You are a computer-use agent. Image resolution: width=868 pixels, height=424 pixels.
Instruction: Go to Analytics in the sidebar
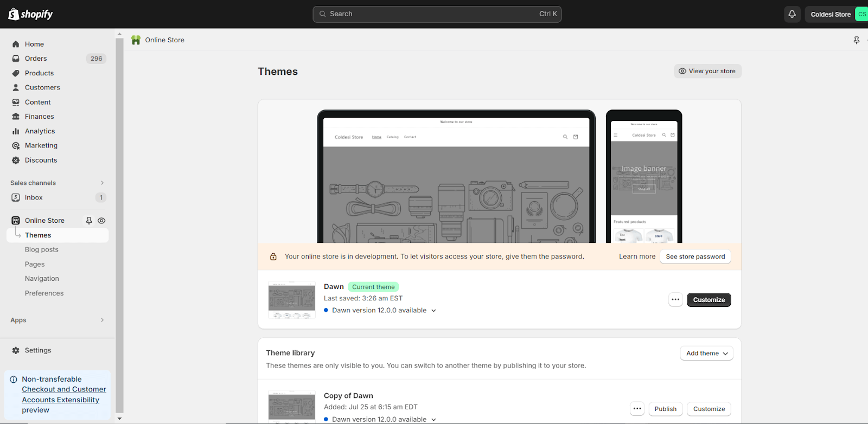[x=40, y=131]
